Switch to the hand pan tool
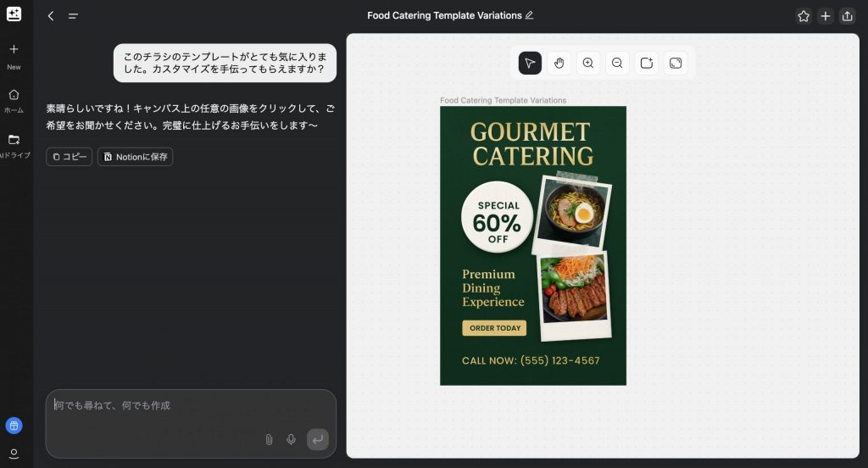The height and width of the screenshot is (468, 868). (559, 64)
